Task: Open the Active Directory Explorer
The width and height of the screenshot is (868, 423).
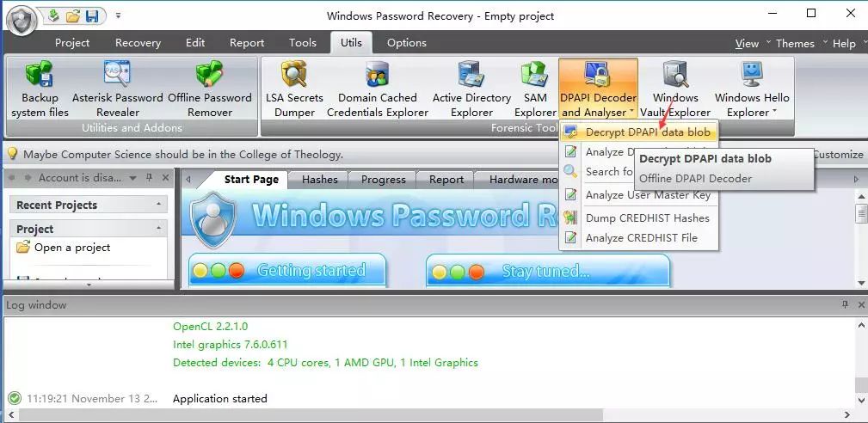Action: 471,89
